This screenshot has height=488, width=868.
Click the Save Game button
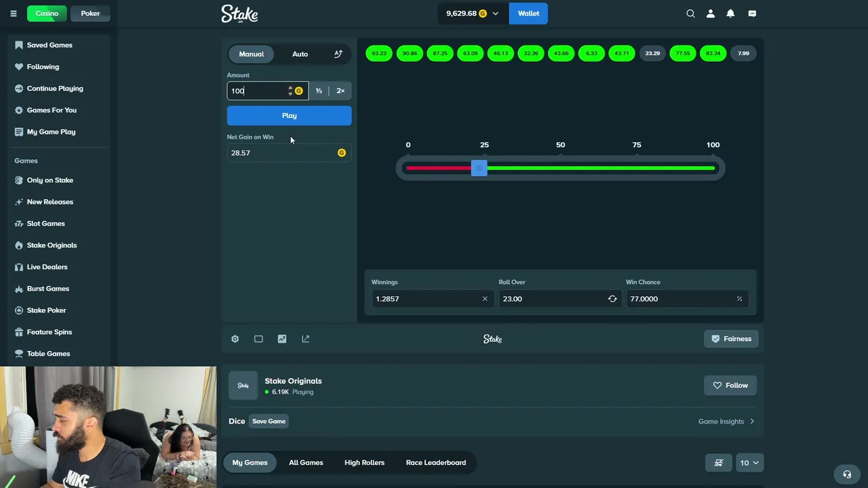pyautogui.click(x=269, y=422)
